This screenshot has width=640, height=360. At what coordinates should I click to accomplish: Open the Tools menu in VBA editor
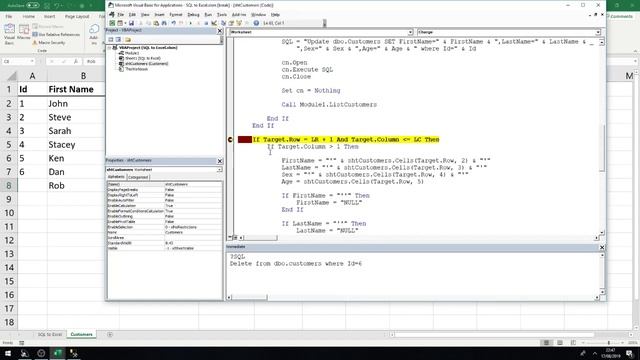pos(222,15)
